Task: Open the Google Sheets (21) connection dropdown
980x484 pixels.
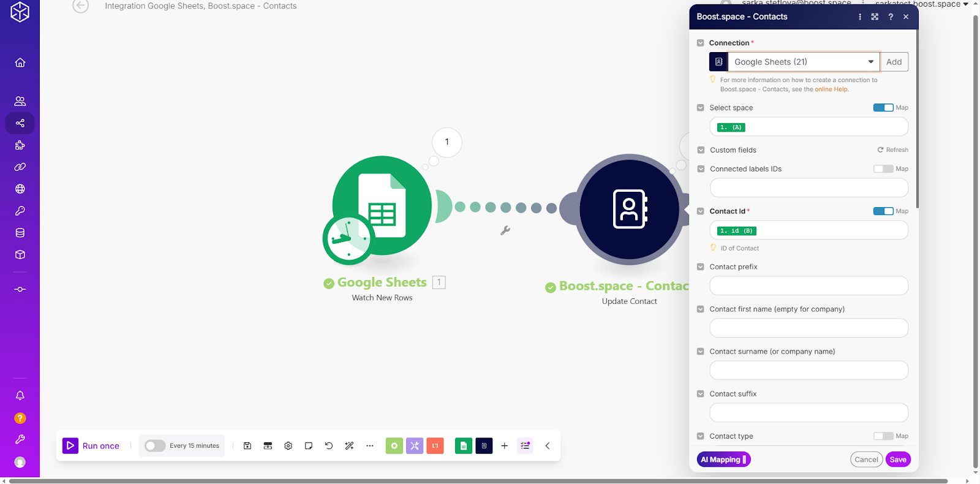Action: click(x=803, y=62)
